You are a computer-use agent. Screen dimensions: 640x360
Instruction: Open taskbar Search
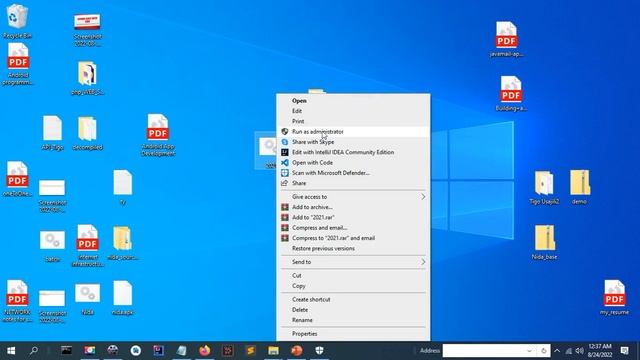pyautogui.click(x=34, y=350)
